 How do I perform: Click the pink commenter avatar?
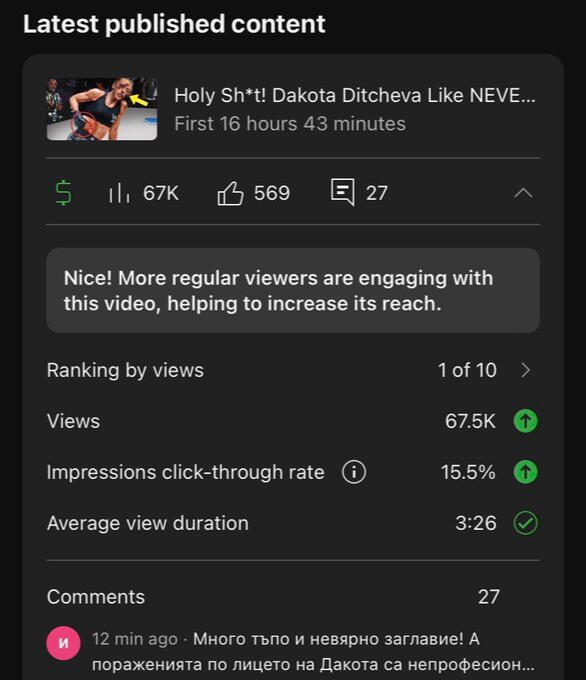click(x=63, y=643)
